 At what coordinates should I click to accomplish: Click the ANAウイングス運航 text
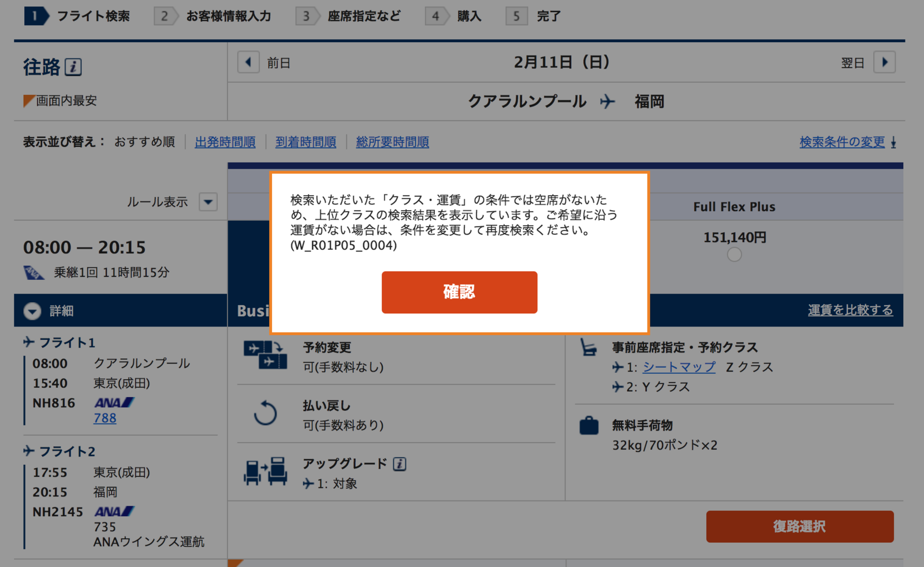(149, 542)
